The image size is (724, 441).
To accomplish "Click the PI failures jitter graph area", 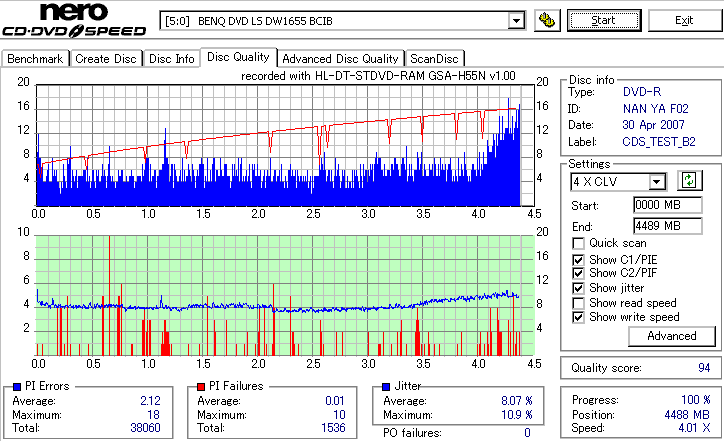I will [285, 296].
